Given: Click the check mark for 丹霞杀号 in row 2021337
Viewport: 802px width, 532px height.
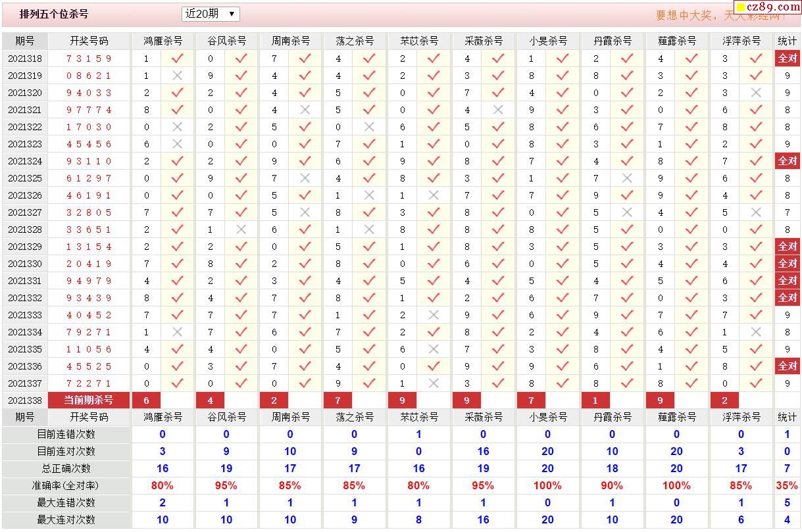Looking at the screenshot, I should [627, 383].
